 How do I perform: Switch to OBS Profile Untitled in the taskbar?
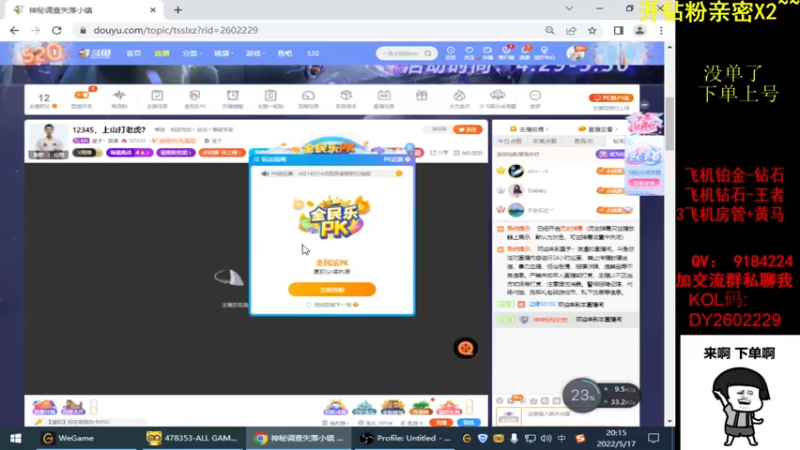coord(406,438)
